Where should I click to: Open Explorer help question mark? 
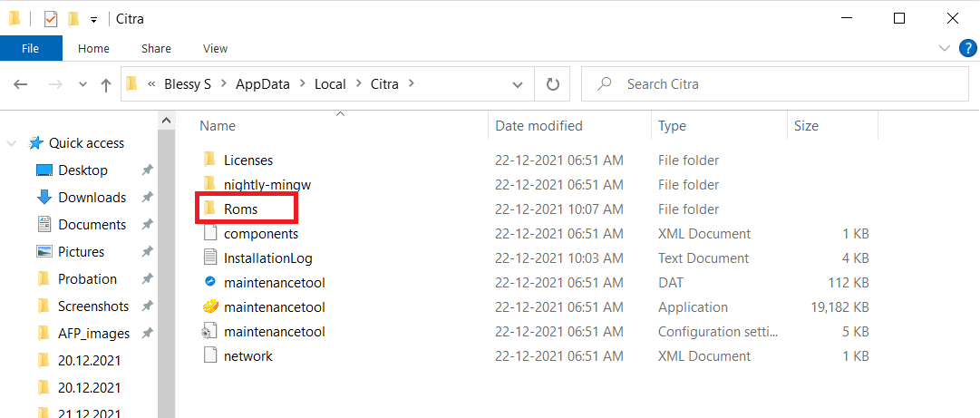(x=967, y=48)
